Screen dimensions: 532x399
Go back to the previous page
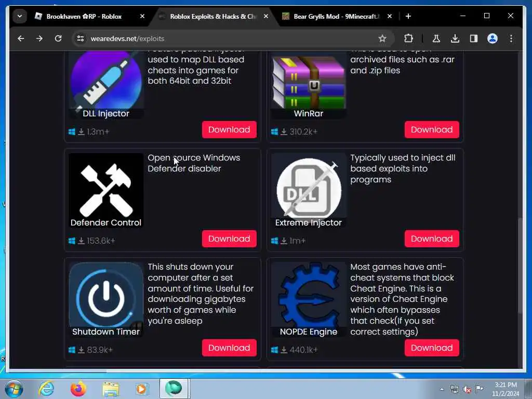click(x=21, y=38)
